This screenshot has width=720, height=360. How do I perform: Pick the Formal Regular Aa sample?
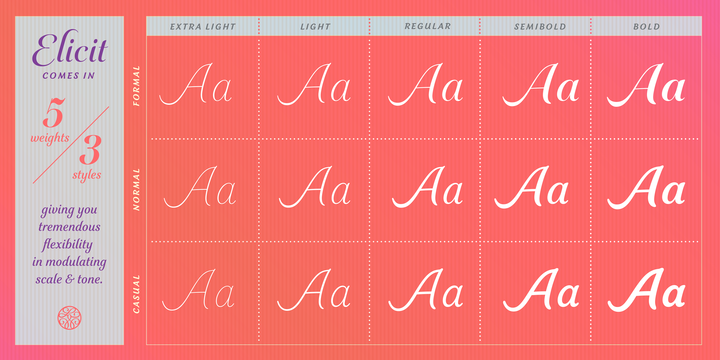pyautogui.click(x=426, y=84)
